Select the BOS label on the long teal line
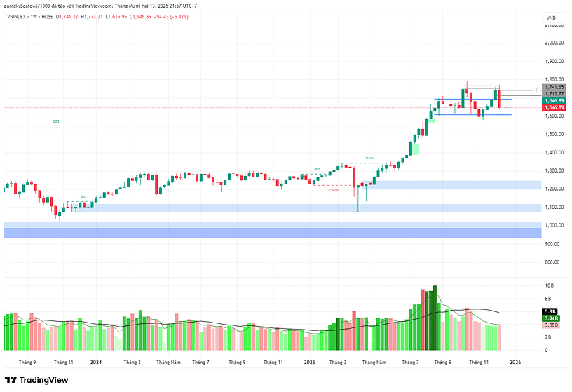 [x=56, y=121]
